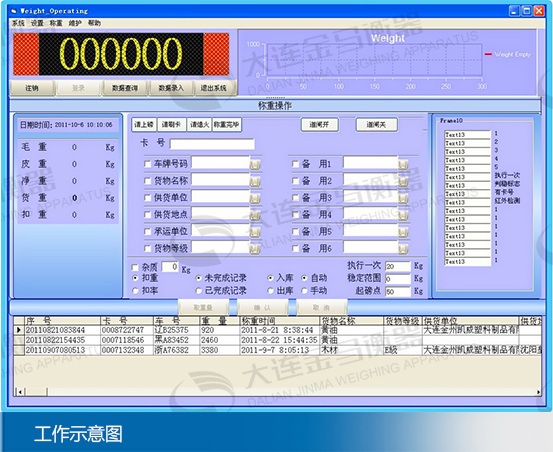Open lookup icon beside 备用1 field

pos(404,165)
